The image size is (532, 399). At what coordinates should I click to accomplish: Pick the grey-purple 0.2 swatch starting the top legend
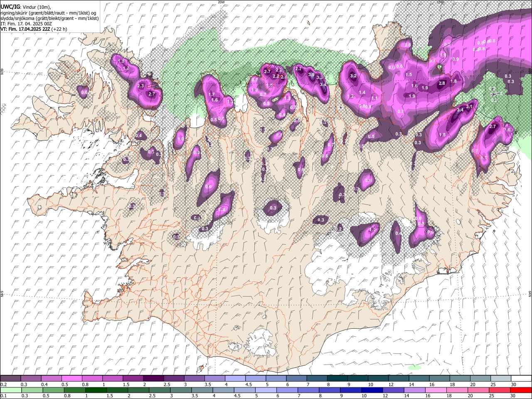10,379
